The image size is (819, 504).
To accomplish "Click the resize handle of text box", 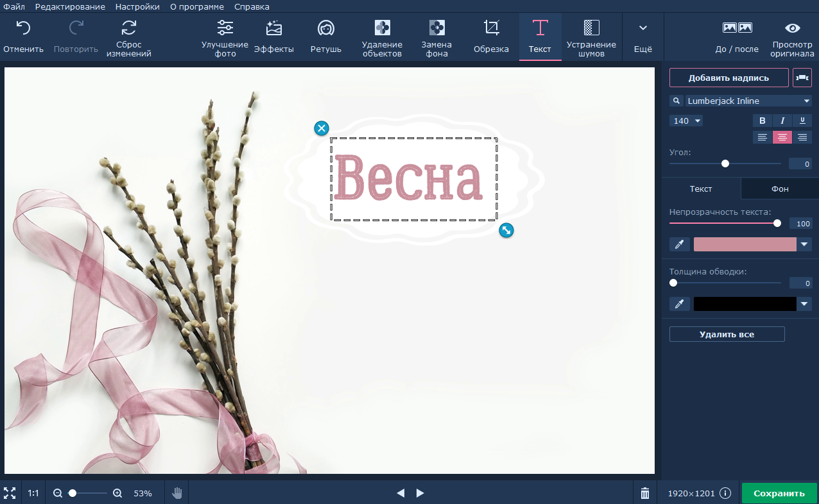I will (x=506, y=230).
